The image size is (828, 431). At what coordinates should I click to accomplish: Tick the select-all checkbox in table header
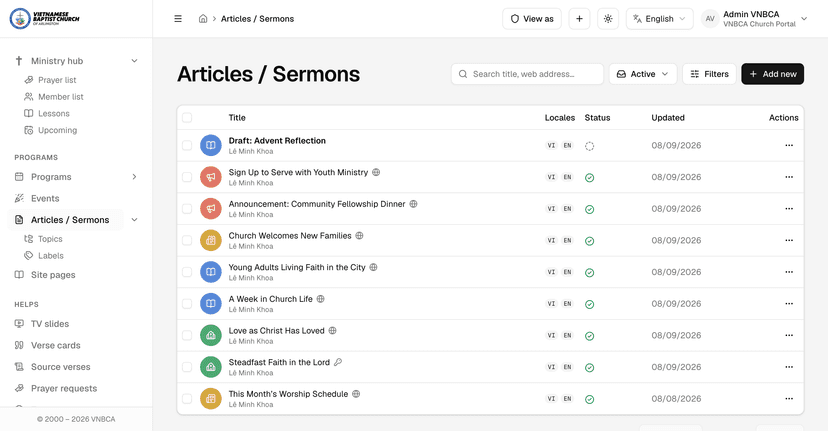[187, 118]
